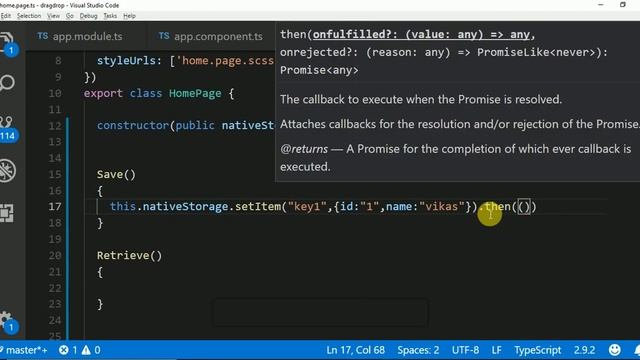The image size is (640, 360).
Task: Click the warnings count icon in status bar
Action: [x=91, y=350]
